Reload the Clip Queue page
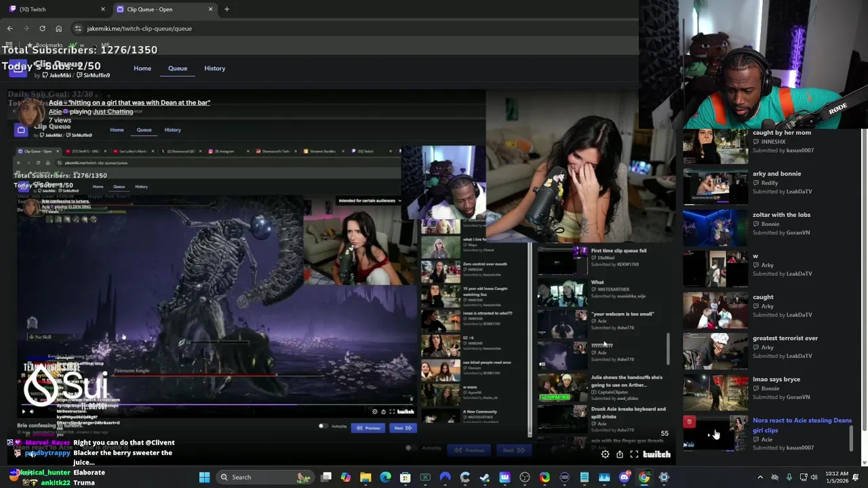The width and height of the screenshot is (868, 488). tap(42, 28)
